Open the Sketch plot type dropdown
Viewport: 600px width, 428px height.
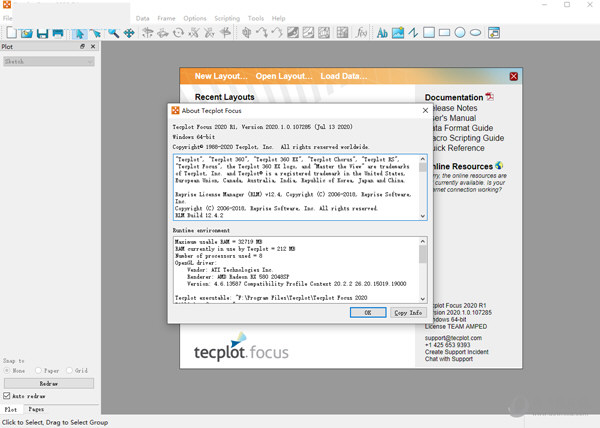[49, 62]
